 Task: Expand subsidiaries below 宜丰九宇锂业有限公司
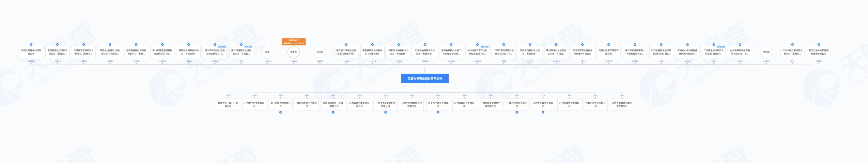[x=438, y=112]
